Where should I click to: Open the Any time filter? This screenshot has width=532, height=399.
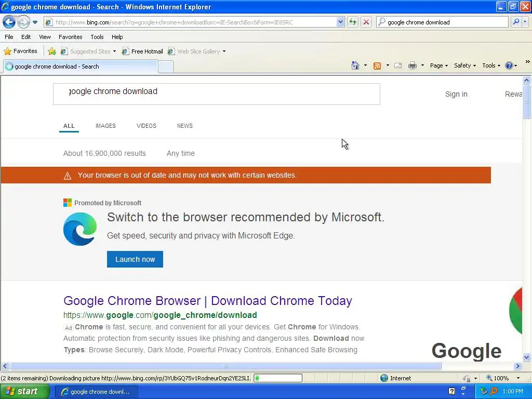tap(180, 153)
